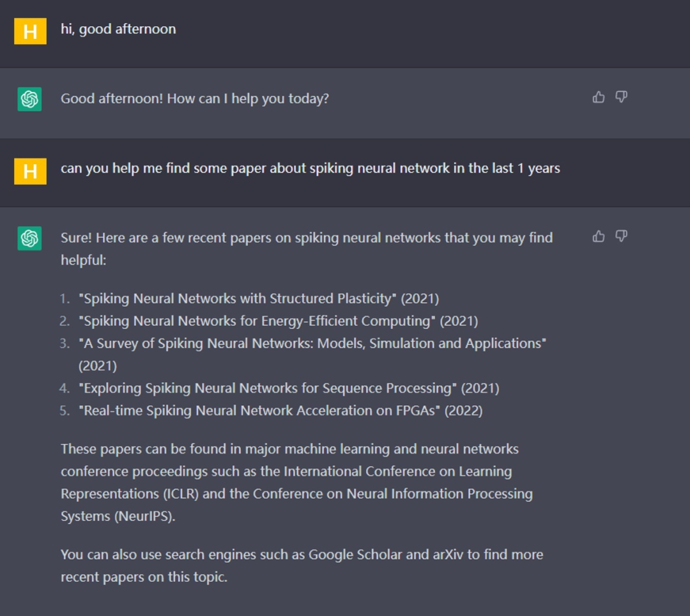Select the "Structured Plasticity" paper list item
This screenshot has height=616, width=690.
tap(259, 298)
